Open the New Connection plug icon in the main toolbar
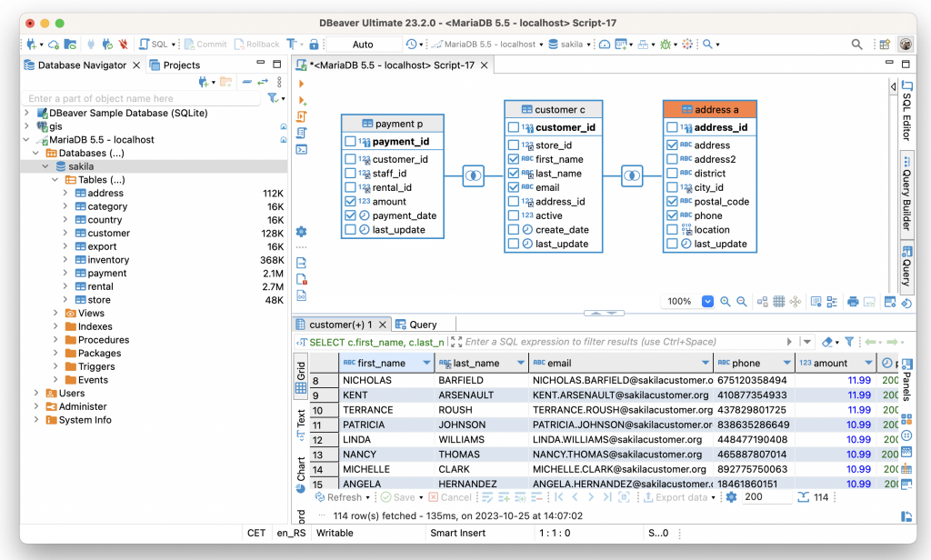Image resolution: width=931 pixels, height=560 pixels. click(x=32, y=44)
